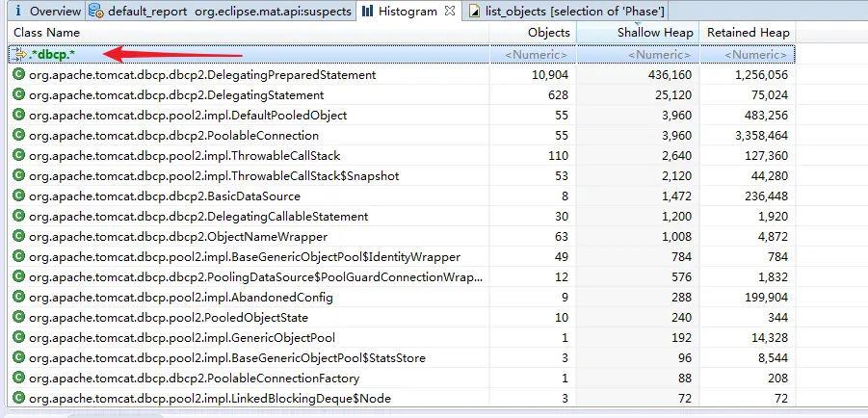Click class icon of DelegatingStatement row
Image resolution: width=868 pixels, height=418 pixels.
(x=19, y=94)
